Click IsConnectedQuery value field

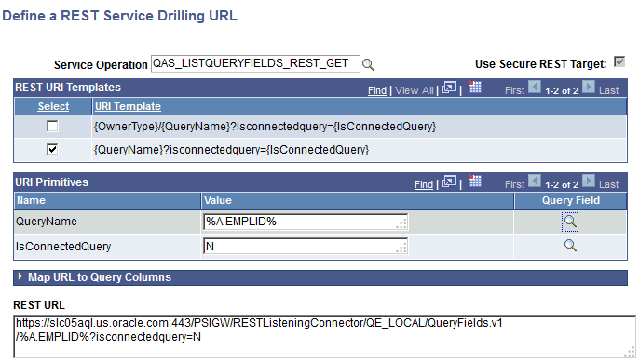pyautogui.click(x=306, y=247)
